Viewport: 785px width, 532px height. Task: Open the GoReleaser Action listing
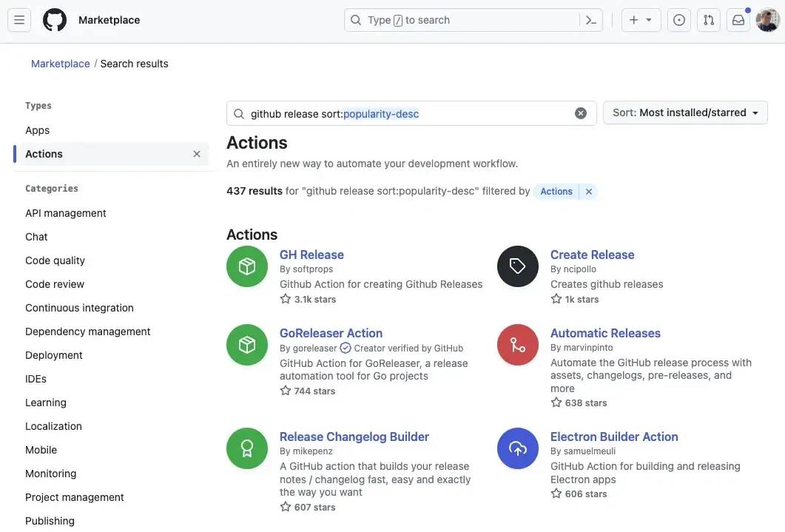tap(331, 333)
